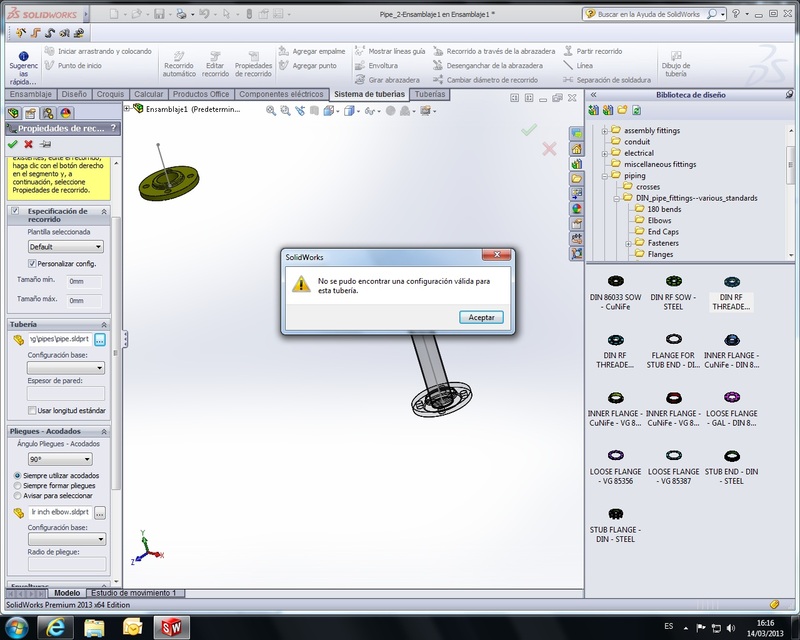Switch to Productos Office tab

pyautogui.click(x=201, y=94)
